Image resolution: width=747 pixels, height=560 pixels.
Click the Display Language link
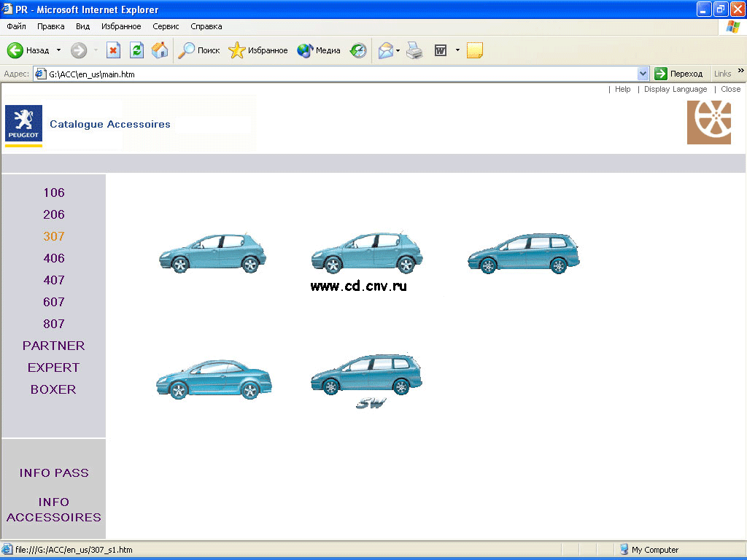click(x=676, y=89)
